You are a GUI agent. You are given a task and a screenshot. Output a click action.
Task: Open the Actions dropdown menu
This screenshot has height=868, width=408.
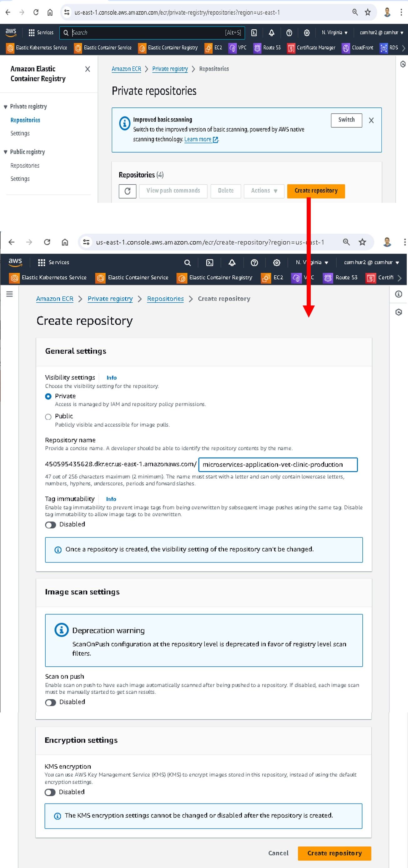pos(264,191)
